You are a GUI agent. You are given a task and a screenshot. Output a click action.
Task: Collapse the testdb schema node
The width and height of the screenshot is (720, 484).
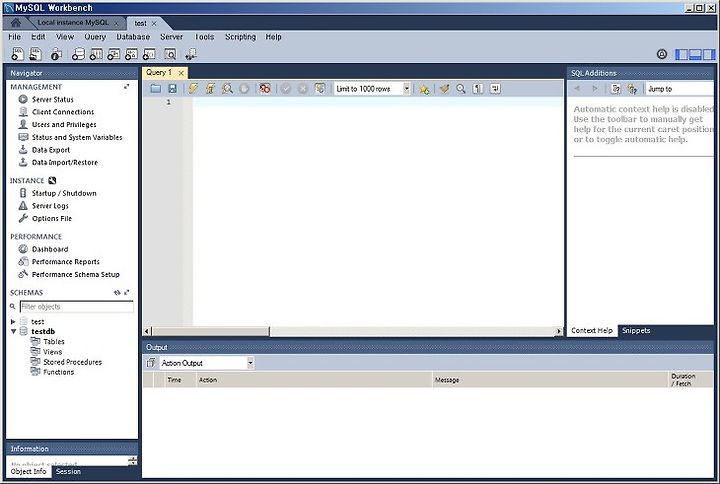click(x=13, y=331)
